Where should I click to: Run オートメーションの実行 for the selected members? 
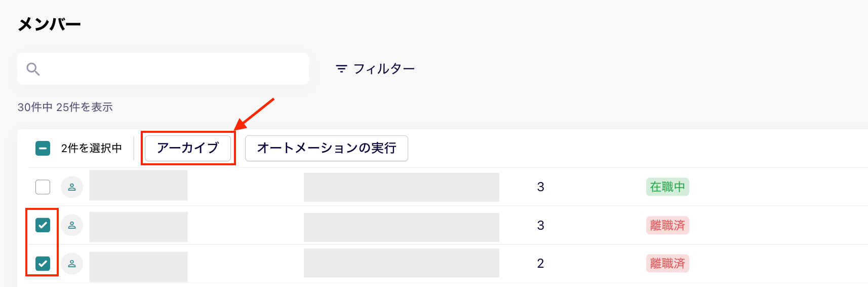coord(327,148)
